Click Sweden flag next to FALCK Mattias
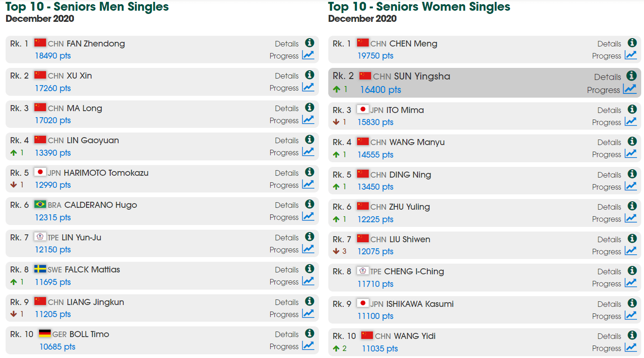 coord(40,269)
